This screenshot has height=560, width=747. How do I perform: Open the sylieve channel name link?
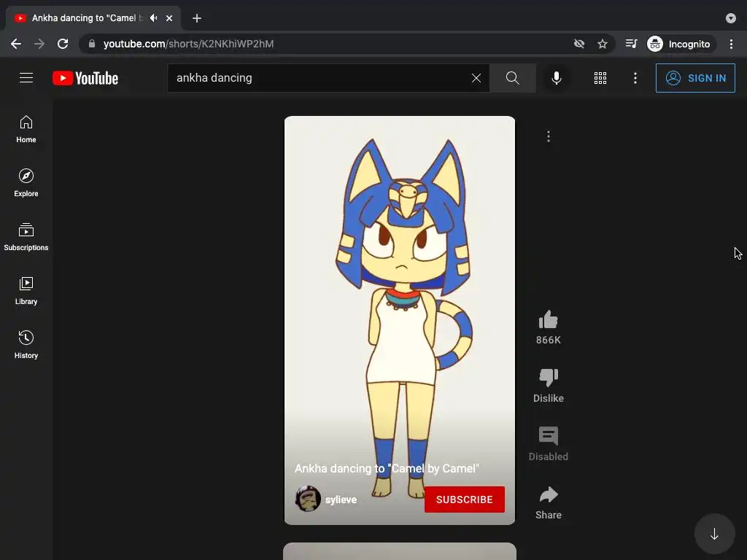341,499
